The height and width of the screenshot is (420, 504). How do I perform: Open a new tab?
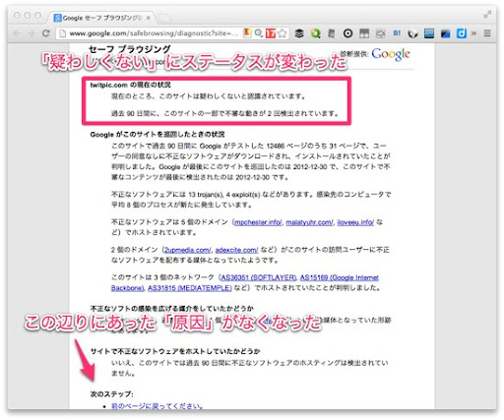[163, 19]
